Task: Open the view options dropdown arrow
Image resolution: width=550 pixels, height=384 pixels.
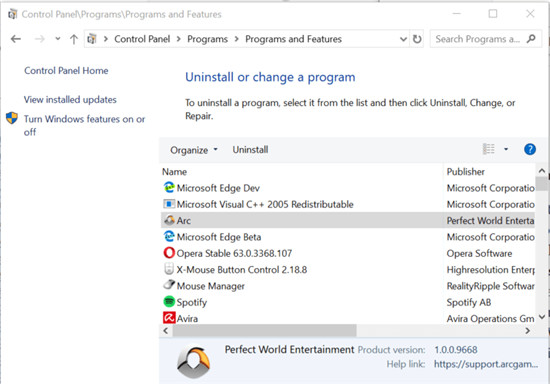Action: coord(506,149)
